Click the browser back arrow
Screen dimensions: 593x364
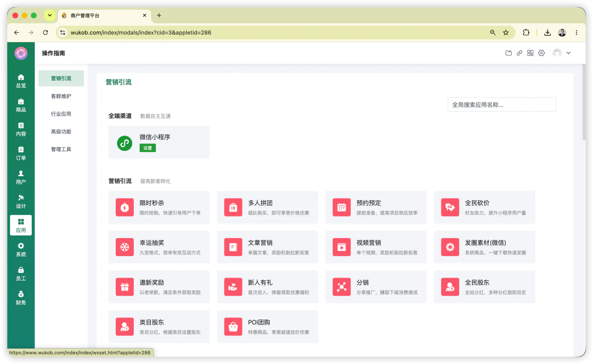(17, 33)
